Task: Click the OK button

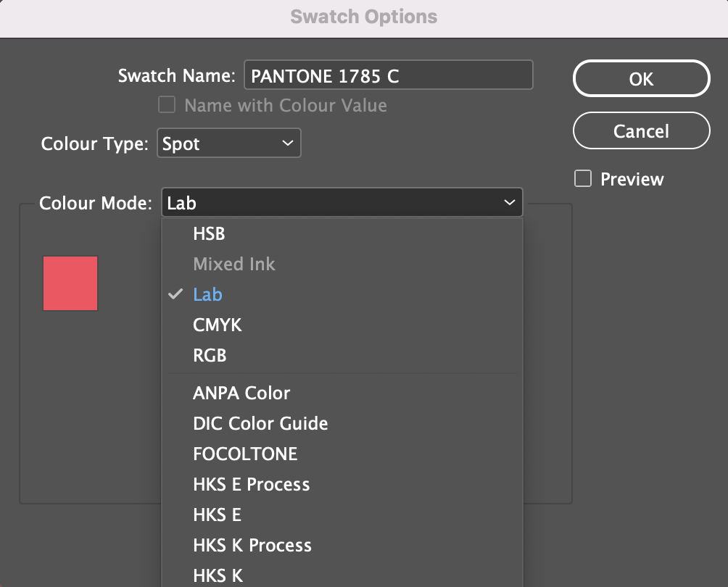Action: [x=641, y=78]
